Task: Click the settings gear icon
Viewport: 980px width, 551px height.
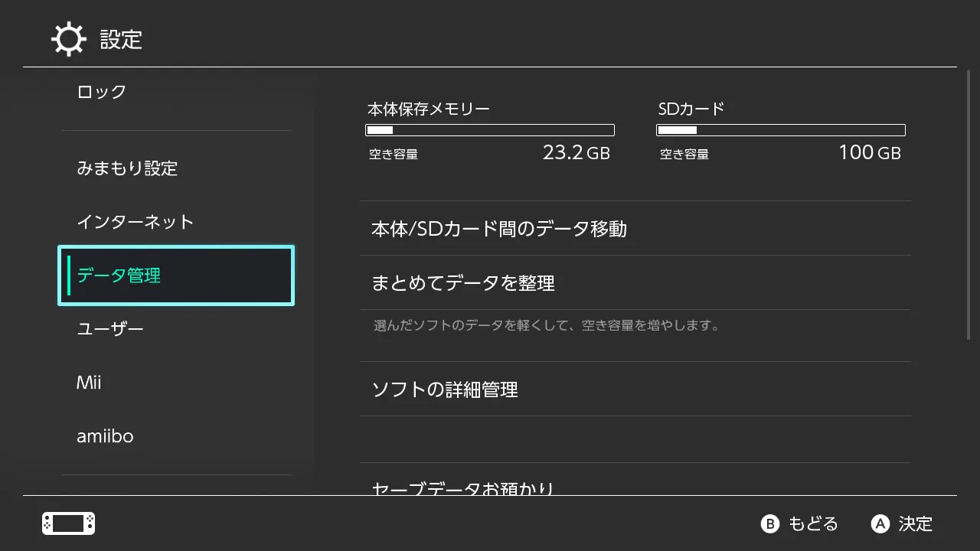Action: coord(68,39)
